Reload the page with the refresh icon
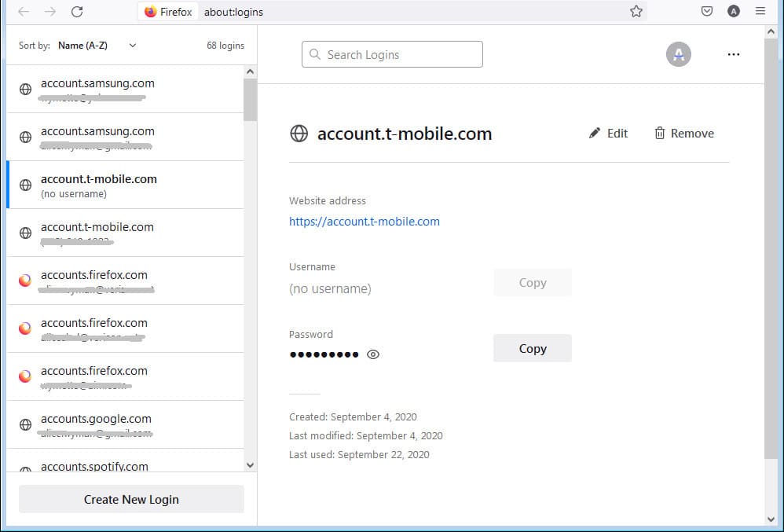The height and width of the screenshot is (532, 784). tap(76, 12)
